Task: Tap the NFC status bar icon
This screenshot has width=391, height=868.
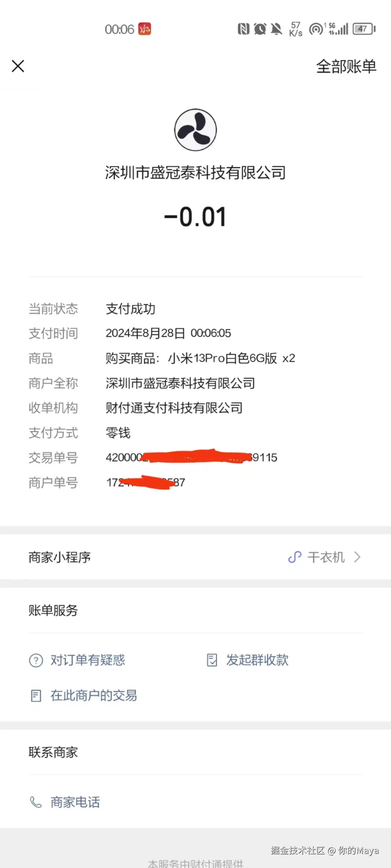Action: click(243, 29)
